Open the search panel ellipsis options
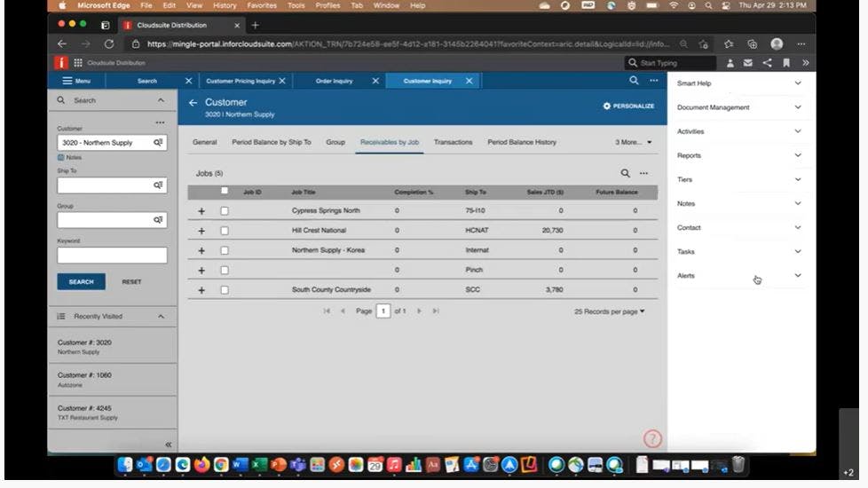The image size is (868, 488). tap(160, 122)
